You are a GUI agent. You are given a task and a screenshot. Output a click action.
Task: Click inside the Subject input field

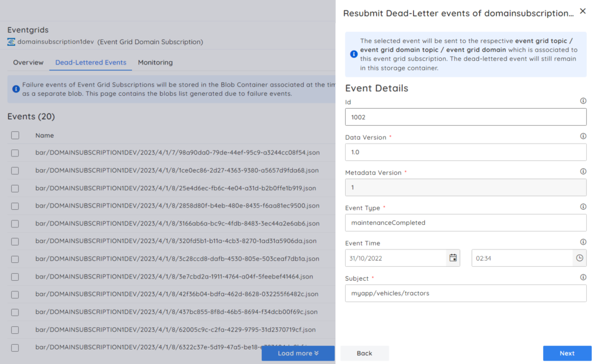pyautogui.click(x=466, y=293)
